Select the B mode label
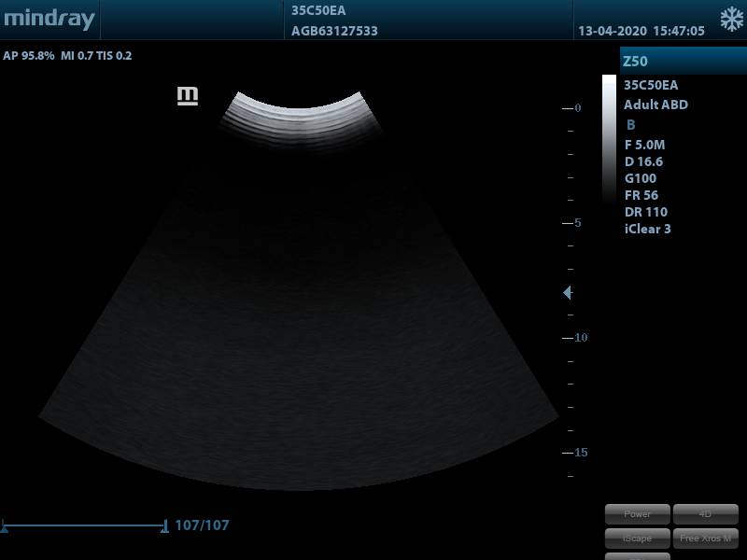This screenshot has width=747, height=560. coord(631,125)
